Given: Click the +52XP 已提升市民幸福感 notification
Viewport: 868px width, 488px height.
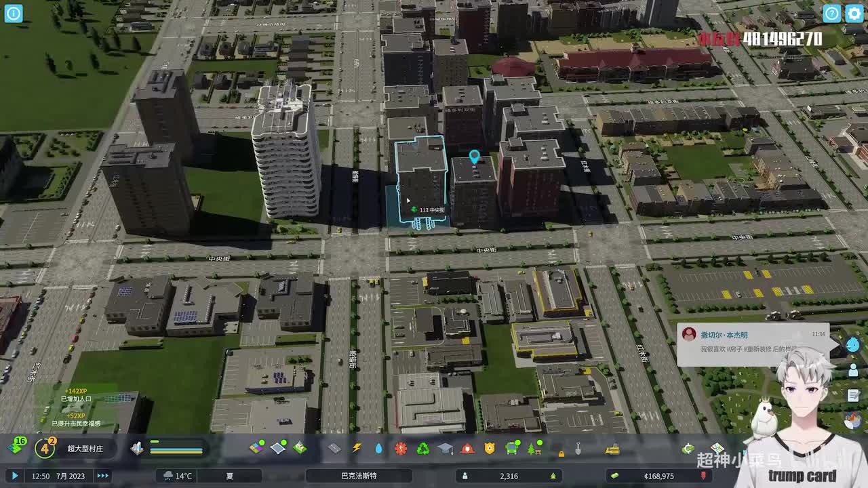Looking at the screenshot, I should pos(76,420).
